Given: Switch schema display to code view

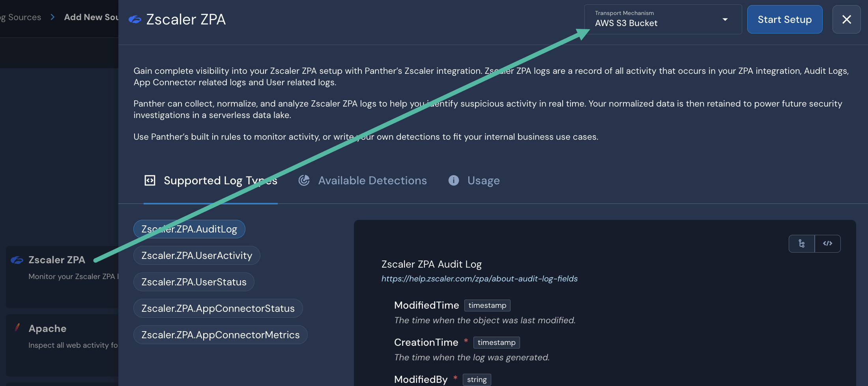Looking at the screenshot, I should coord(827,244).
